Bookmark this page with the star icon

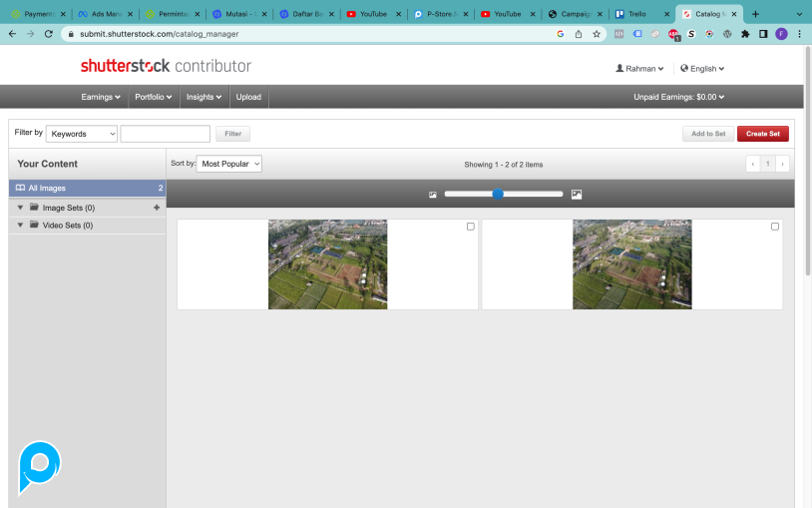[597, 33]
